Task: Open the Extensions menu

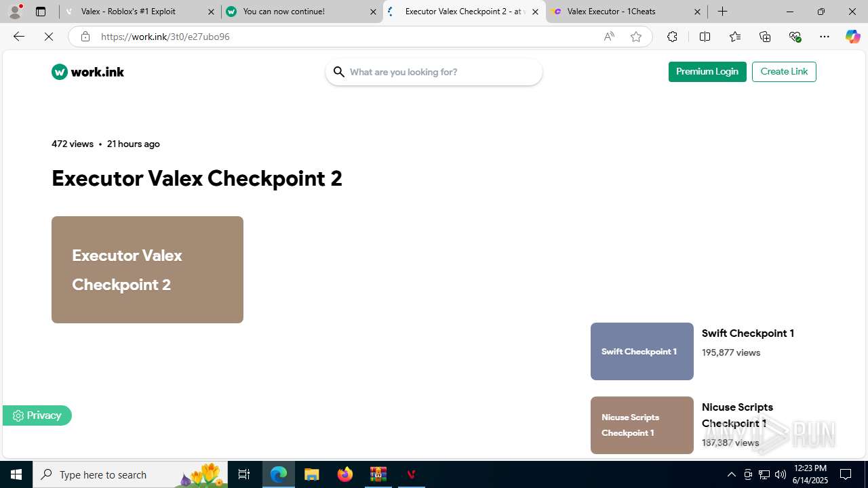Action: [672, 37]
